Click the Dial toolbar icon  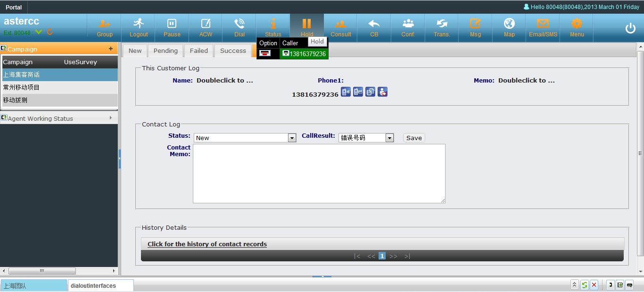[239, 27]
